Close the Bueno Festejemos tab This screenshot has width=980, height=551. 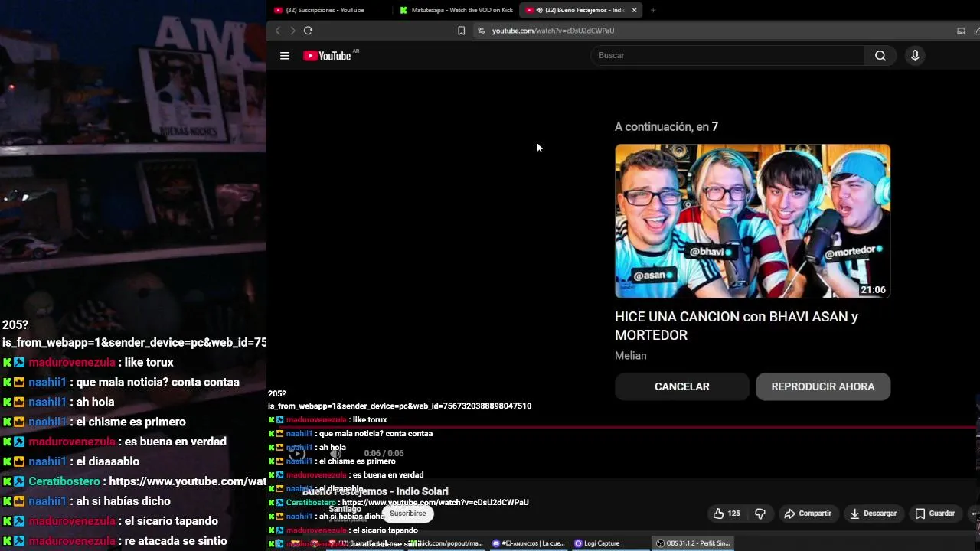pyautogui.click(x=634, y=10)
